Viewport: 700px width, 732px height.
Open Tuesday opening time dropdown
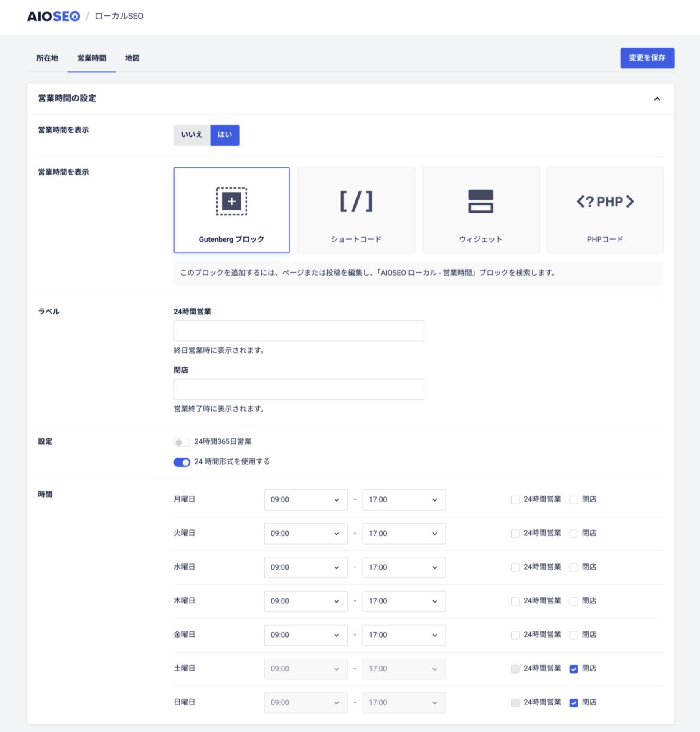coord(306,534)
